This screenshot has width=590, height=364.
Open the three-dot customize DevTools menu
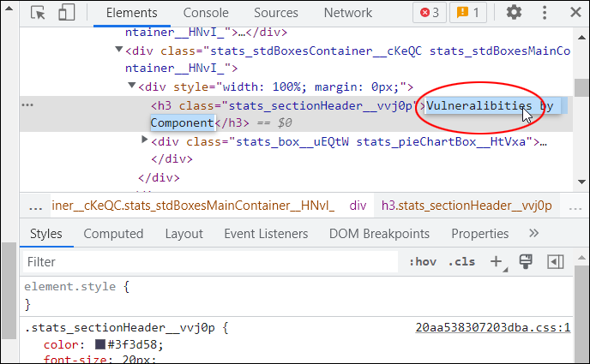pos(544,12)
